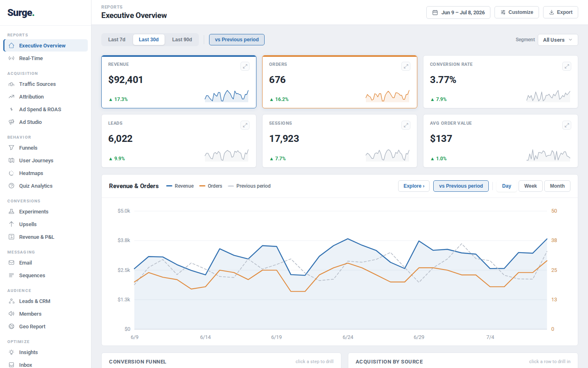Click the Heatmaps icon in sidebar
588x368 pixels.
(x=11, y=173)
